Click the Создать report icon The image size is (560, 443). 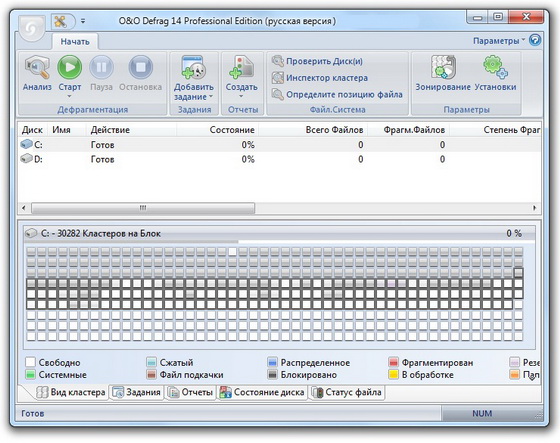(241, 67)
